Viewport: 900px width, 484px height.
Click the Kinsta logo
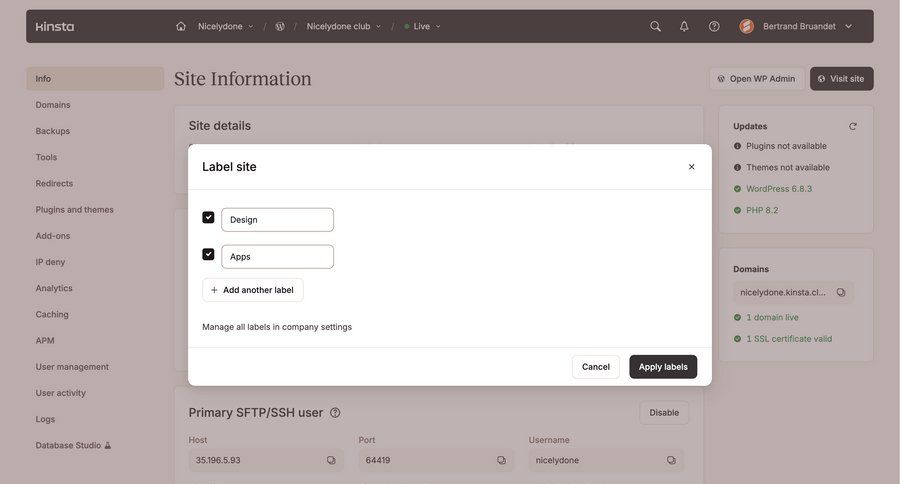click(x=55, y=26)
